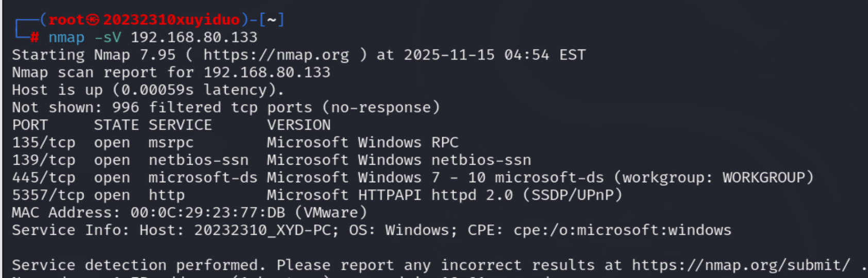
Task: Click the Kali skull symbol in the prompt
Action: tap(93, 20)
